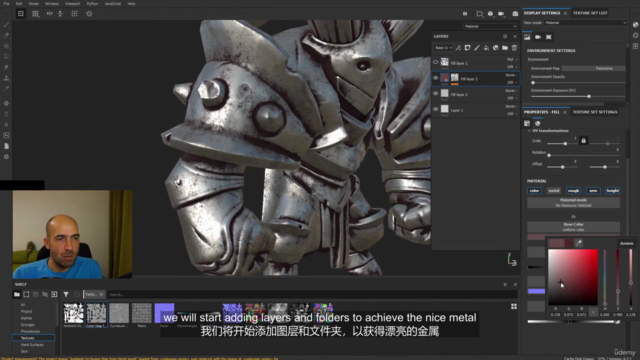Toggle the metal material channel

point(554,191)
